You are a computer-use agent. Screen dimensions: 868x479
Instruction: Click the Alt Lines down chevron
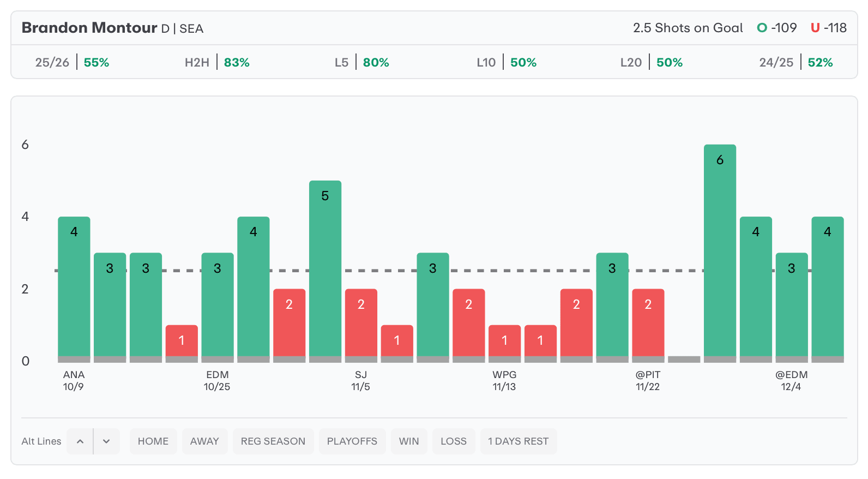click(x=106, y=441)
